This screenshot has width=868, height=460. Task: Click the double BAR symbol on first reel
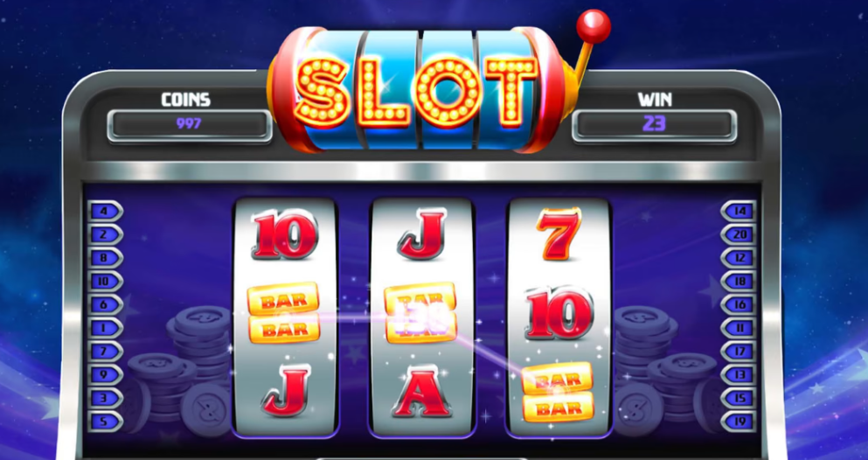click(x=283, y=313)
